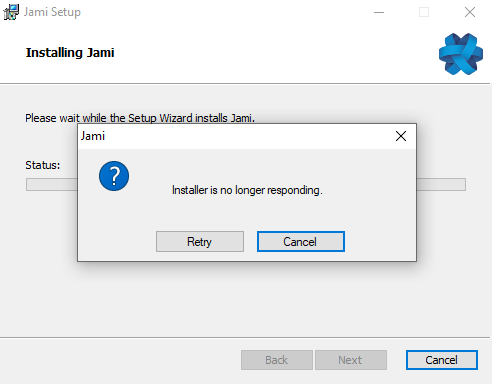Click the Retry button in the Jami dialog
Screen dimensions: 492x384
pyautogui.click(x=200, y=241)
